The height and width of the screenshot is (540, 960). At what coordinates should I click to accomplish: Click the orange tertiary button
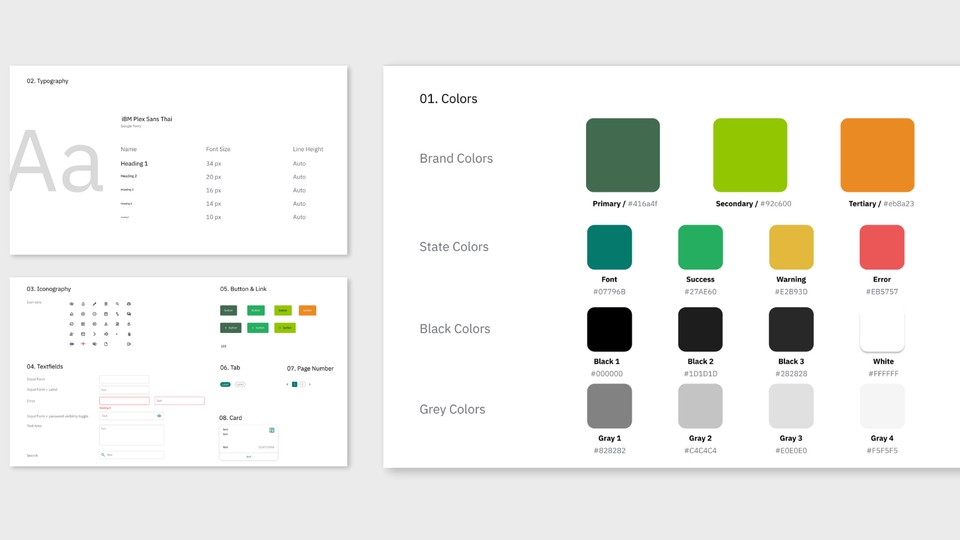pyautogui.click(x=307, y=310)
